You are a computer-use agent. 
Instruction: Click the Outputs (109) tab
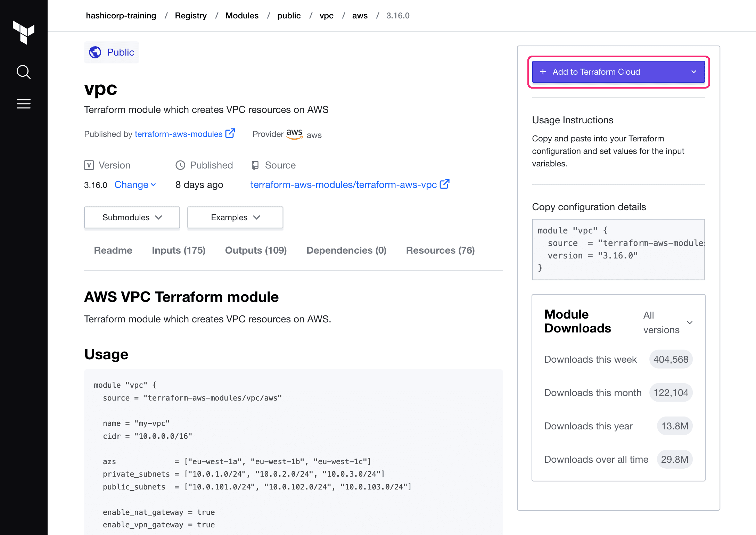[x=256, y=250]
